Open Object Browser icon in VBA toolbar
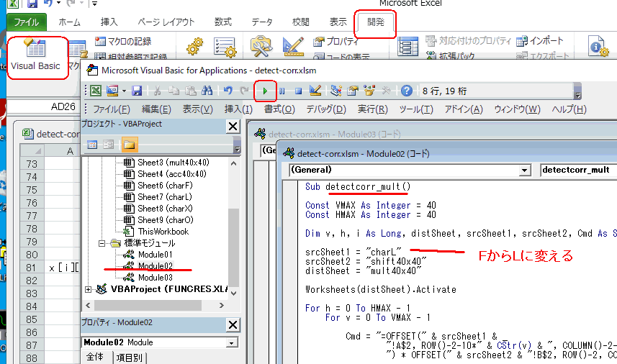The width and height of the screenshot is (617, 364). tap(369, 91)
